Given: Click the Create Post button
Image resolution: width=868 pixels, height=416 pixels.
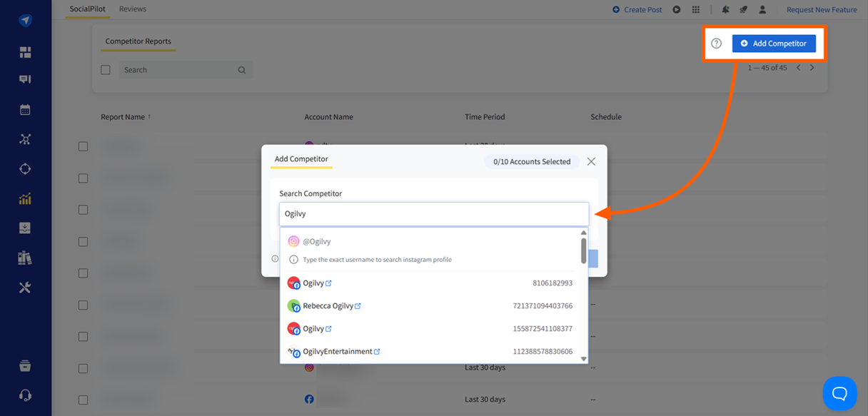Looking at the screenshot, I should (637, 10).
